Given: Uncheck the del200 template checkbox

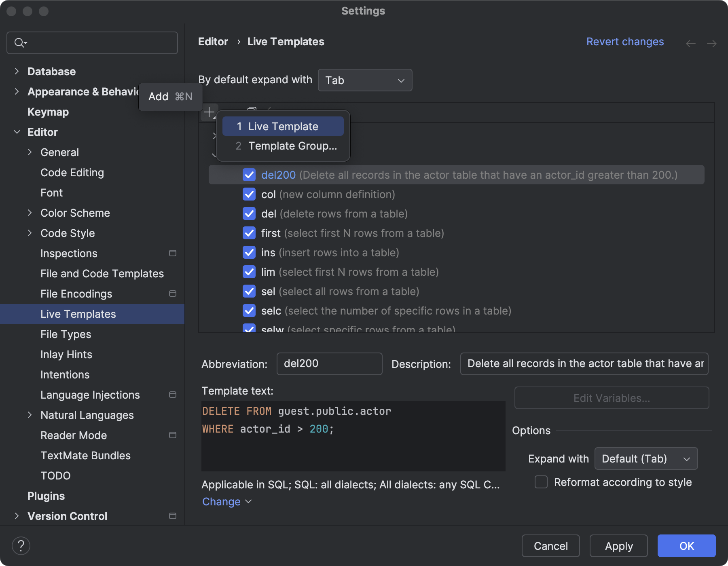Looking at the screenshot, I should (249, 175).
